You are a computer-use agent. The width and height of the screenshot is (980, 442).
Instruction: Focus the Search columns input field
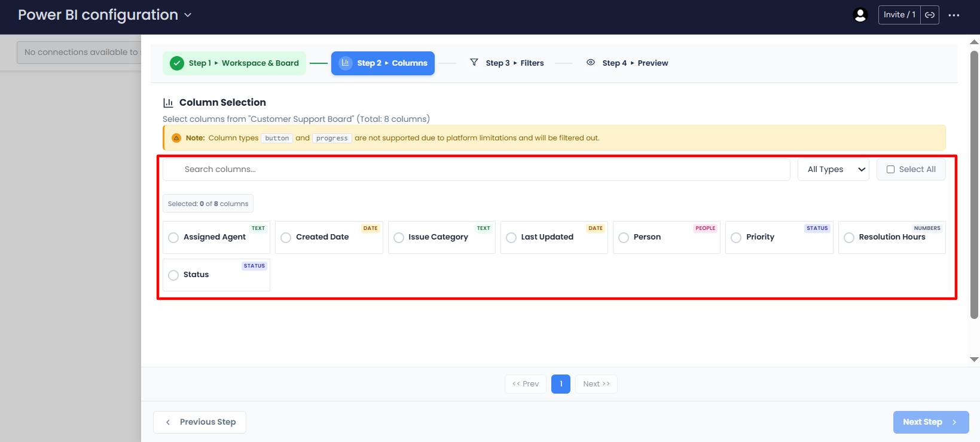tap(477, 170)
